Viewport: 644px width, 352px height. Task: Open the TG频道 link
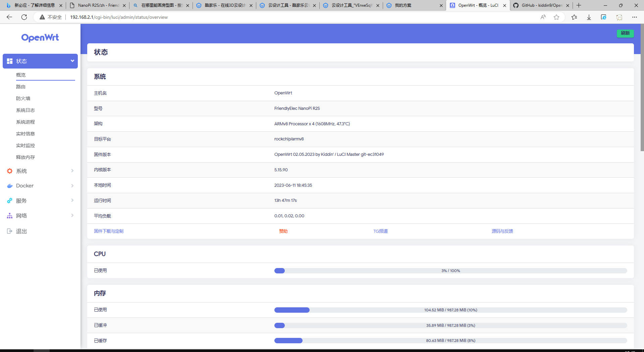[380, 231]
